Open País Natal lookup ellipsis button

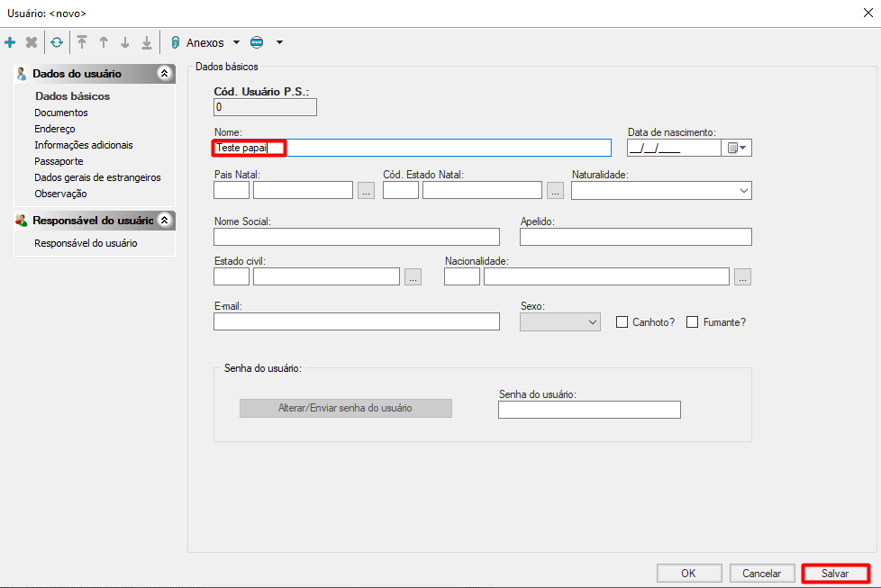[x=366, y=190]
